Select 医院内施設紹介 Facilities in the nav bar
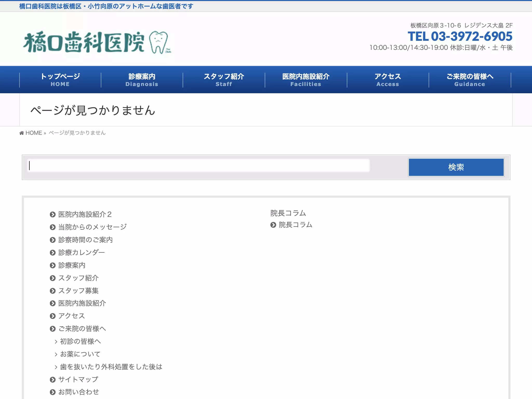Screen dimensions: 532x399 [306, 80]
